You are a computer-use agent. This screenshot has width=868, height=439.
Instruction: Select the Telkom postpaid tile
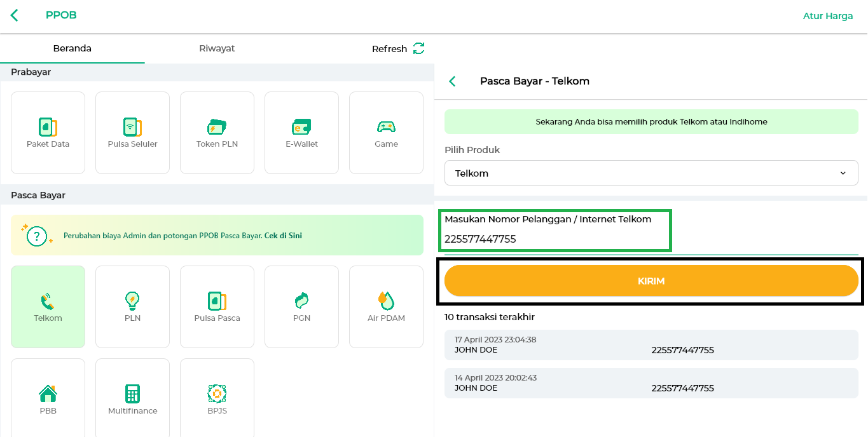tap(48, 307)
